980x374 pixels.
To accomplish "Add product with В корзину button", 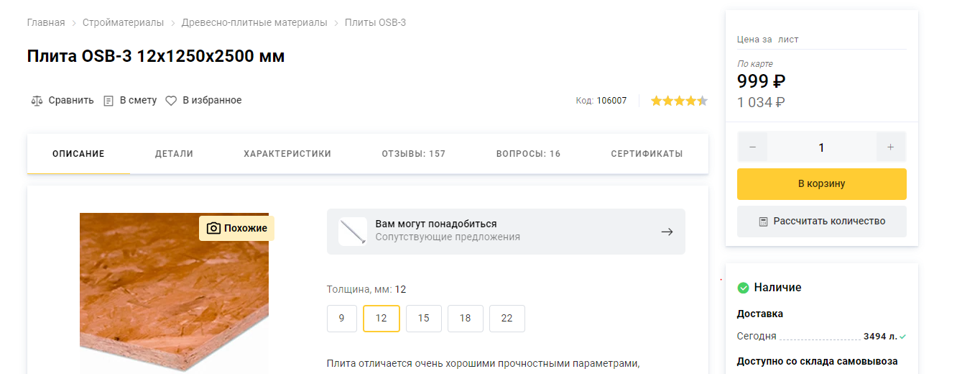I will 821,184.
